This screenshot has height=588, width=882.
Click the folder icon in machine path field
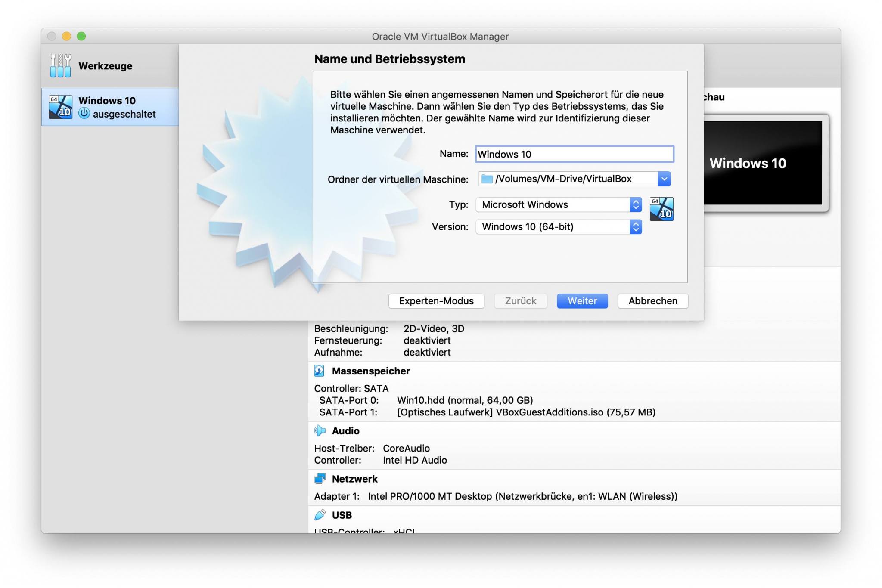coord(487,179)
